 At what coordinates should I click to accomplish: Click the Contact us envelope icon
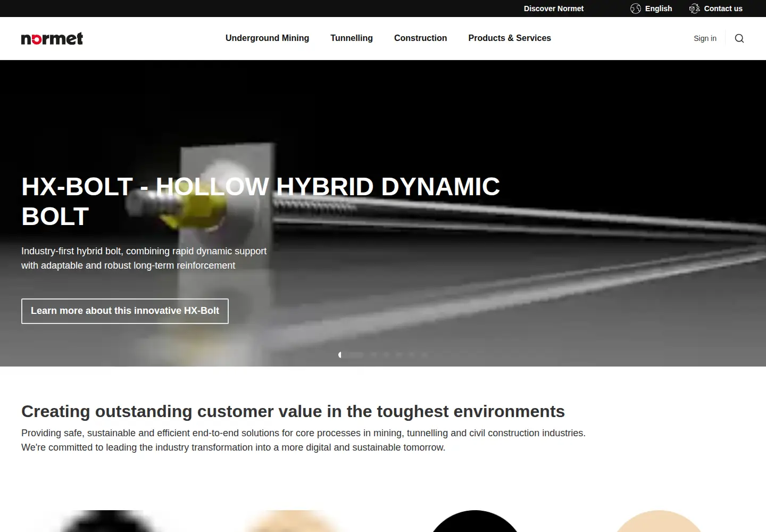click(x=694, y=9)
